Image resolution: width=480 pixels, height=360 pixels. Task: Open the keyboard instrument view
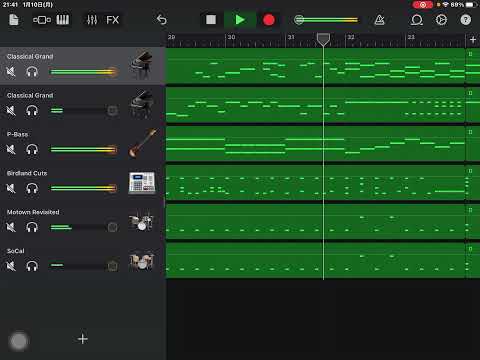pyautogui.click(x=63, y=20)
